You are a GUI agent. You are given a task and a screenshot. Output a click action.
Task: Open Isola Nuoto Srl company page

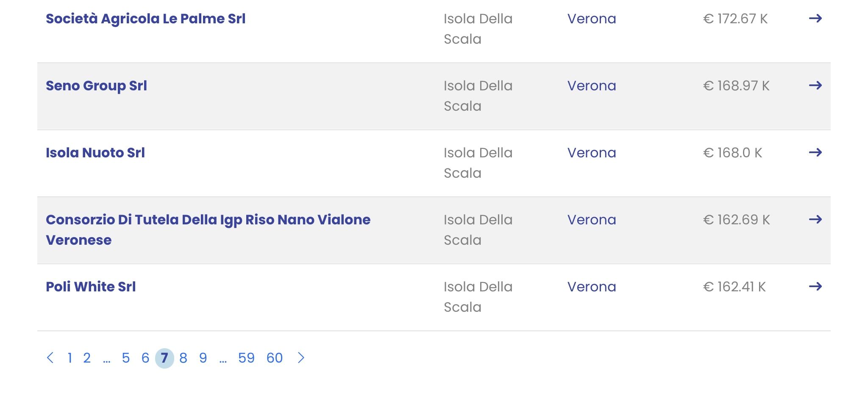pos(95,153)
